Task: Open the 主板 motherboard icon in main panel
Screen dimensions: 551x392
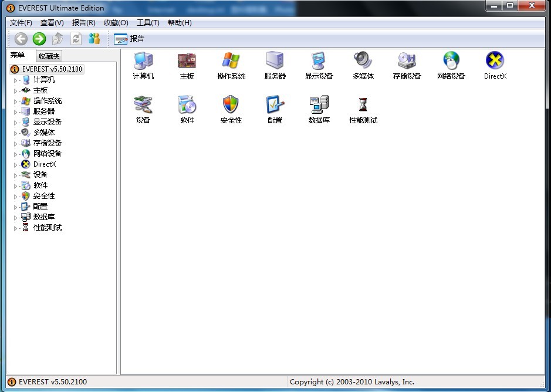Action: 187,61
